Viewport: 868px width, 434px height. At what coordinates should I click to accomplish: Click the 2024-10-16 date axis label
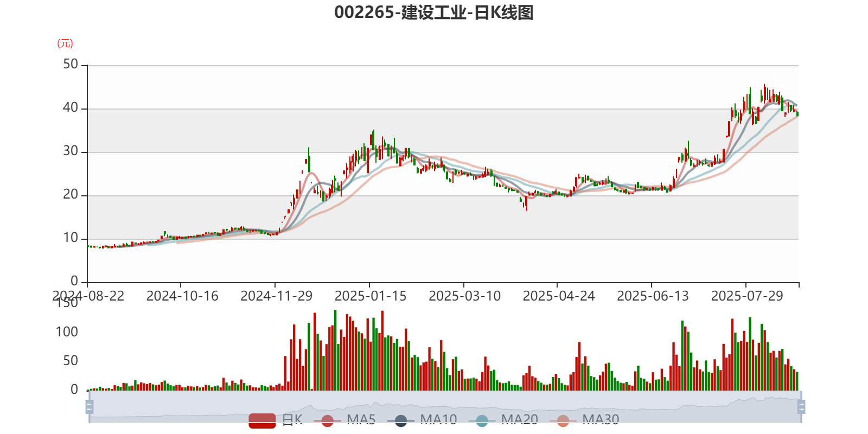coord(182,296)
